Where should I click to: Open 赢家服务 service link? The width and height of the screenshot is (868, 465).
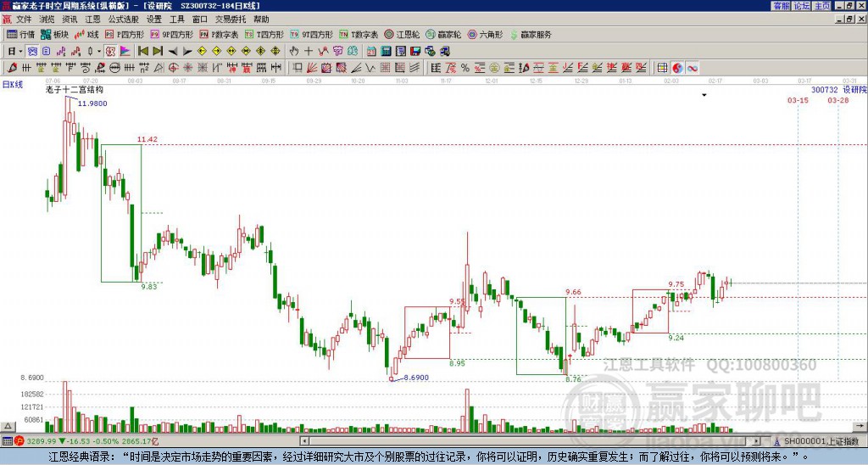[531, 34]
